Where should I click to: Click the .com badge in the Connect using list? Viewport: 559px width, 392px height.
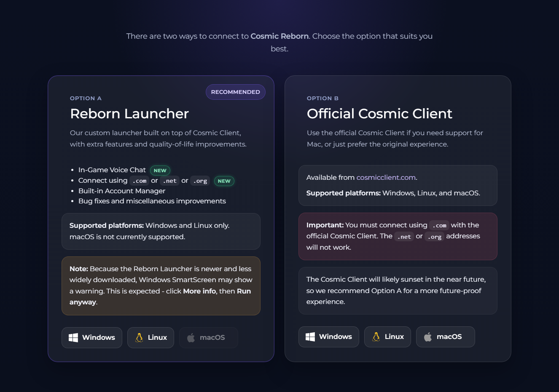(139, 181)
